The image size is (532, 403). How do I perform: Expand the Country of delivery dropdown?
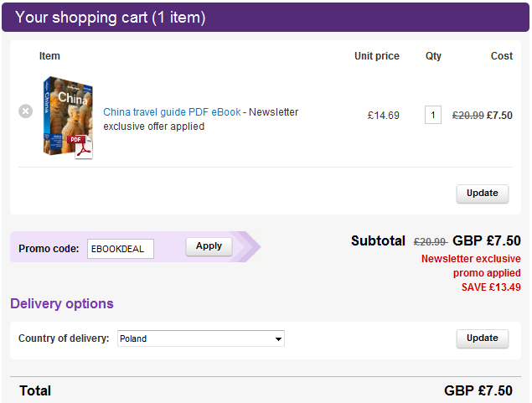click(201, 338)
